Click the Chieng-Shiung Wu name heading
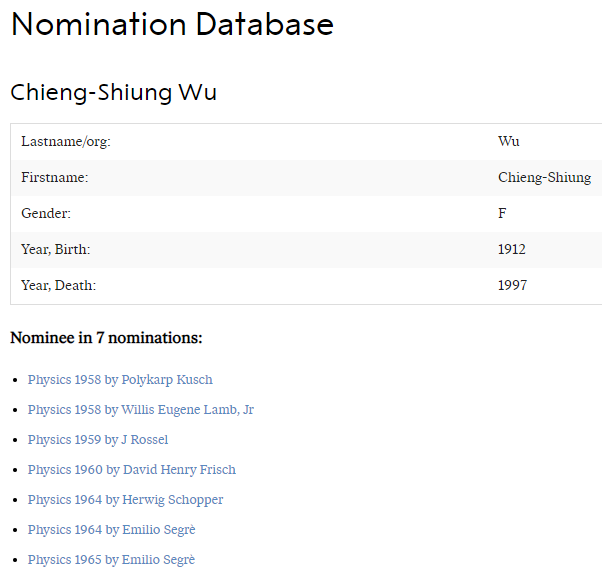Image resolution: width=602 pixels, height=571 pixels. [113, 93]
